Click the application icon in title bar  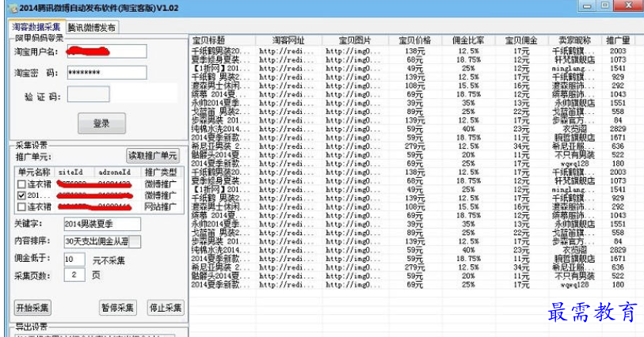13,8
